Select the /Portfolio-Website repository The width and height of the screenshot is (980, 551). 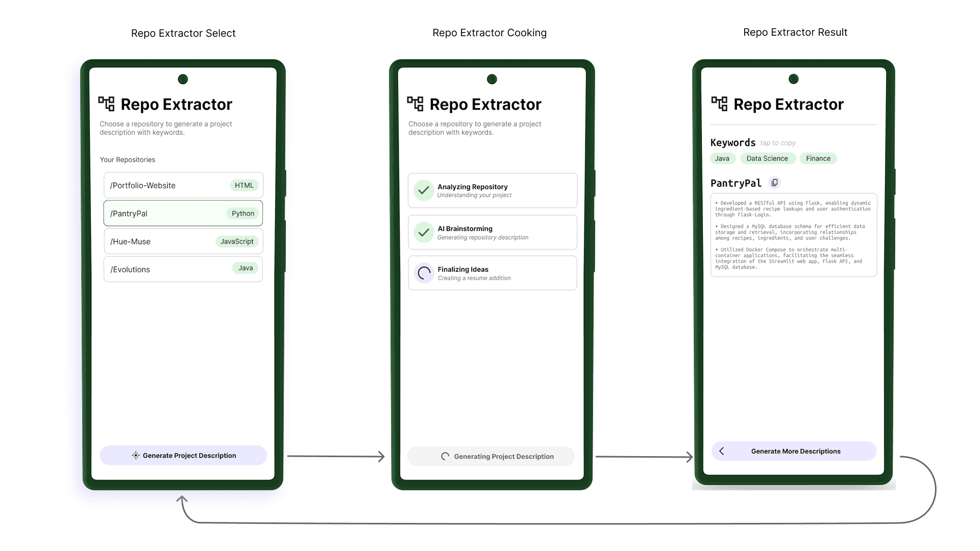[x=183, y=185]
